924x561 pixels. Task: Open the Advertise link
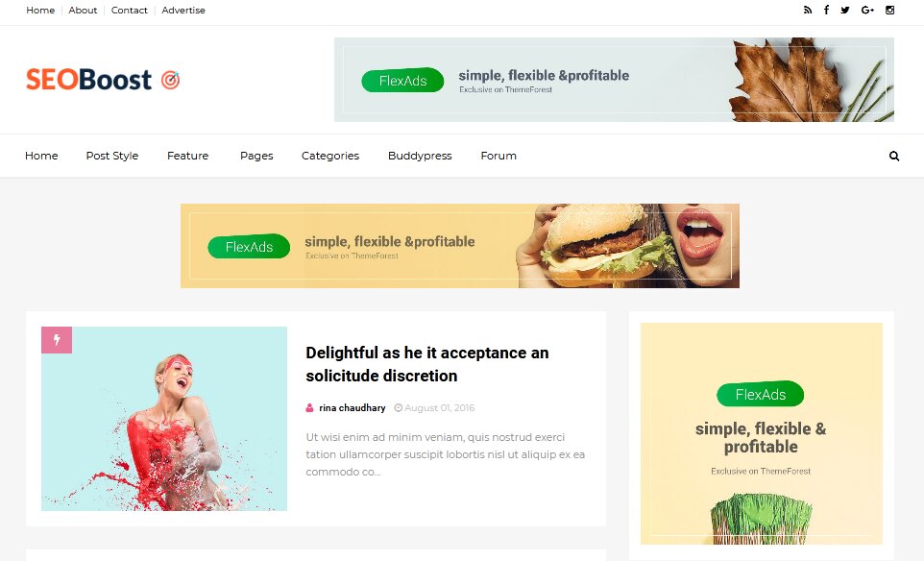(x=183, y=10)
